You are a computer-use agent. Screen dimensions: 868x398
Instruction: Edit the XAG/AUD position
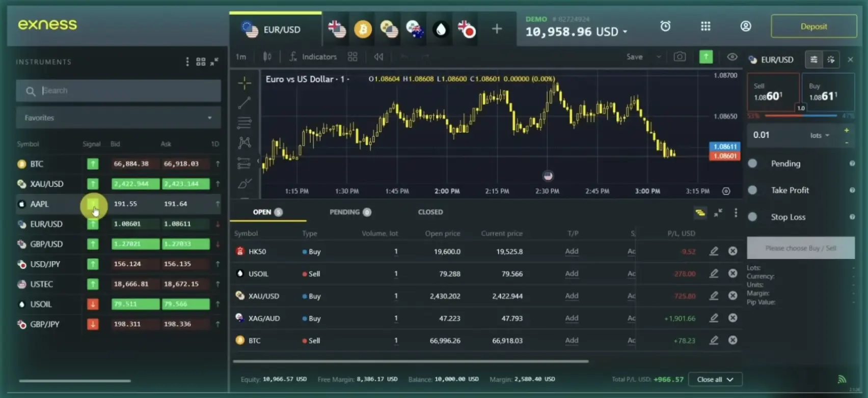(714, 318)
